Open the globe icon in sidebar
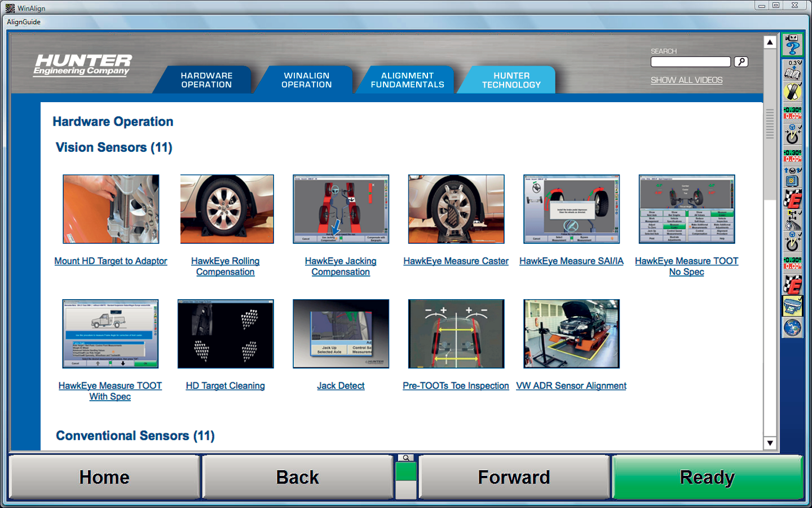This screenshot has height=508, width=812. [792, 327]
